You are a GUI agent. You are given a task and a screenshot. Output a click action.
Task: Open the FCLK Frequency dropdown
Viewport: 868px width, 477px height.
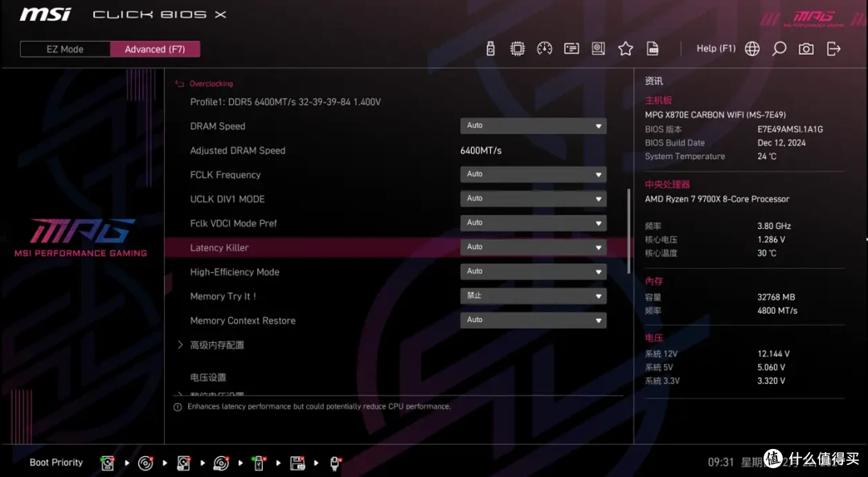point(533,175)
